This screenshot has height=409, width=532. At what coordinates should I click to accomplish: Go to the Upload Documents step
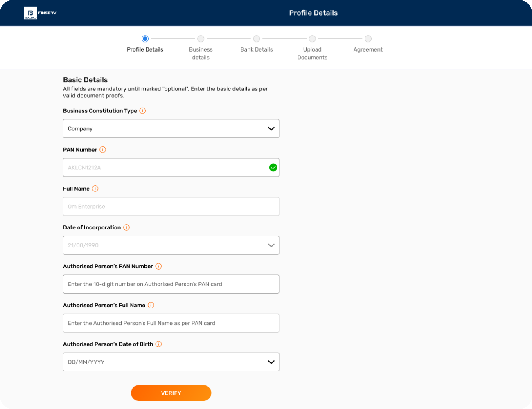(x=312, y=39)
